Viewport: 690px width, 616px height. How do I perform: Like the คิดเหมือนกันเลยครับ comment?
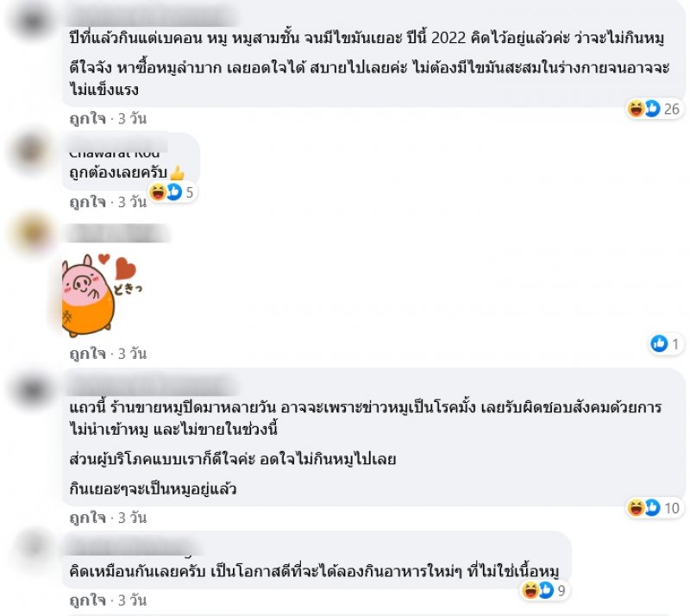point(88,600)
